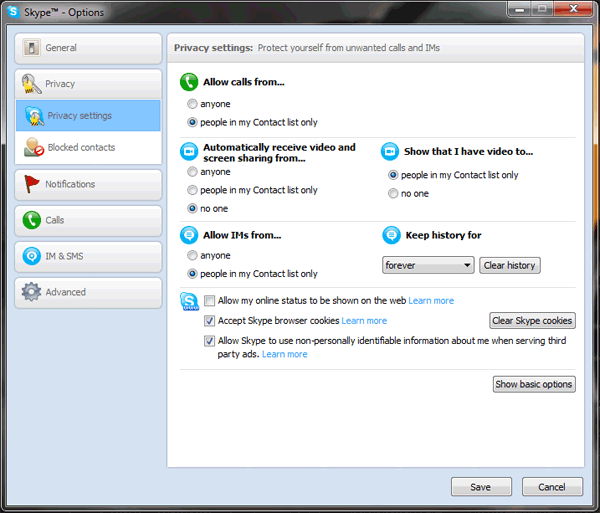Uncheck Accept Skype browser cookies
The image size is (600, 513).
pos(210,321)
